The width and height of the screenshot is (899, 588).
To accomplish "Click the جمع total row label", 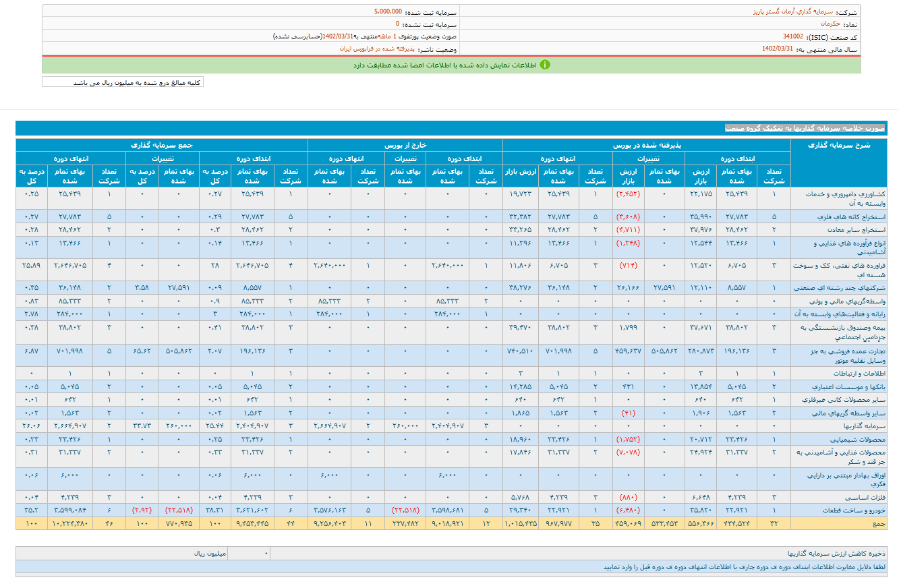I will 877,523.
